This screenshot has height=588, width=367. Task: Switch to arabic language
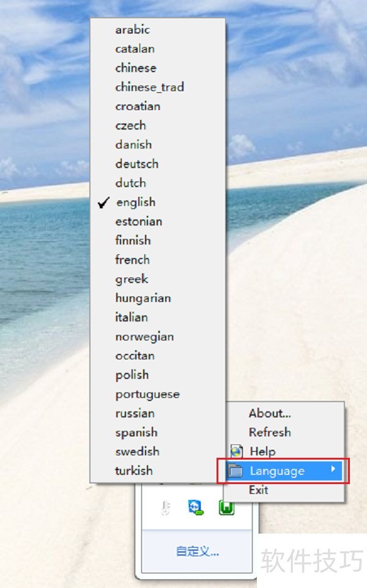(133, 29)
